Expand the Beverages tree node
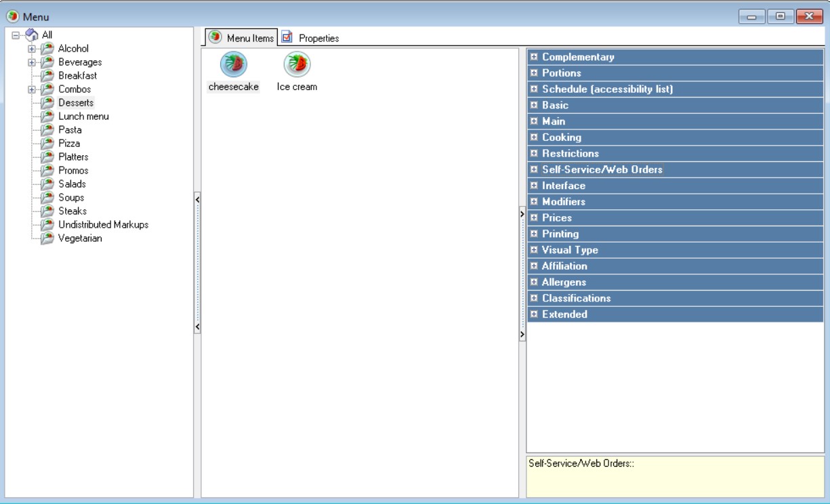This screenshot has width=830, height=504. pyautogui.click(x=31, y=62)
